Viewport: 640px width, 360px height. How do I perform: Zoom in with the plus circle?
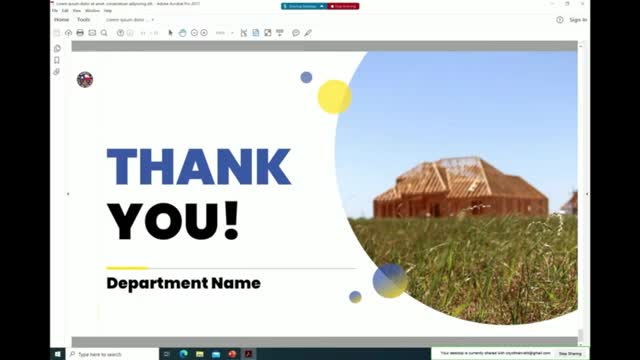(x=204, y=33)
